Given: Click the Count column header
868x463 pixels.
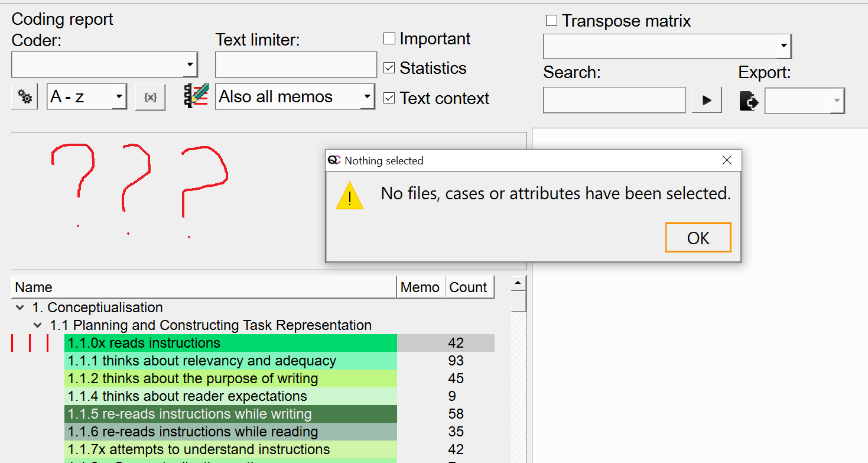Looking at the screenshot, I should (469, 287).
